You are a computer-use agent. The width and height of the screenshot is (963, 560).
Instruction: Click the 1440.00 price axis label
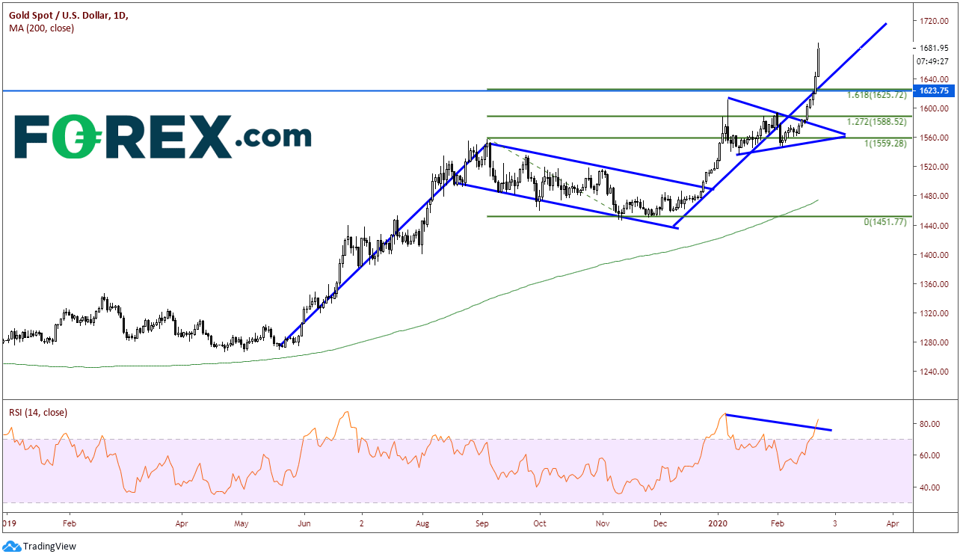click(934, 226)
